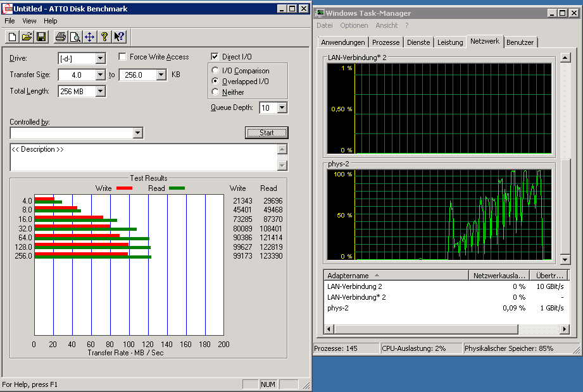Click the ATTO Disk Benchmark title bar icon

coord(8,9)
